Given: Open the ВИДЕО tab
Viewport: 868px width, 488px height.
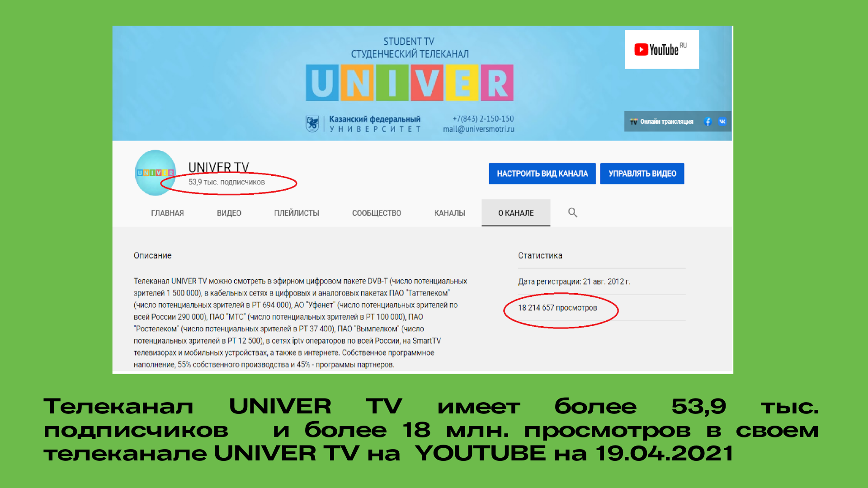Looking at the screenshot, I should (229, 213).
